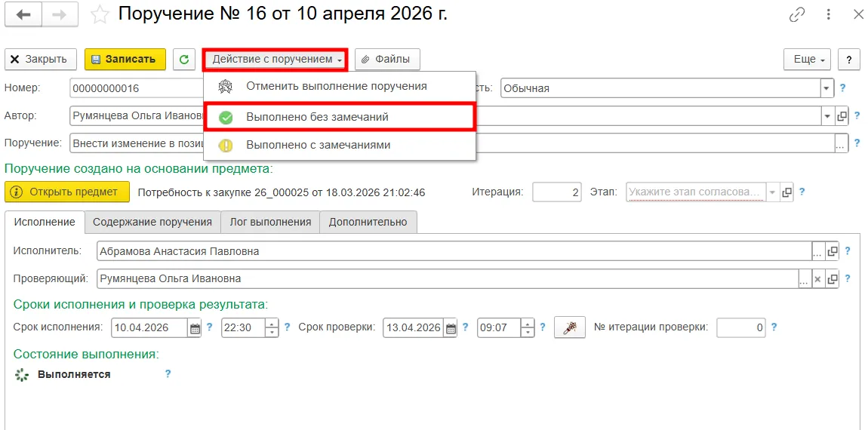Open the Исполнитель record with the open icon

pyautogui.click(x=832, y=251)
